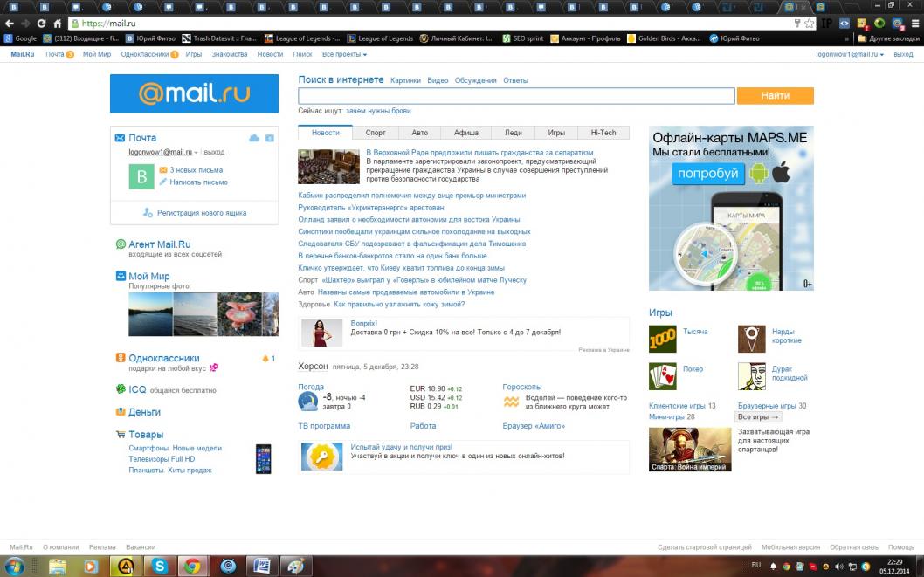
Task: Open the Агент Mail.Ru icon in the sidebar
Action: point(121,244)
